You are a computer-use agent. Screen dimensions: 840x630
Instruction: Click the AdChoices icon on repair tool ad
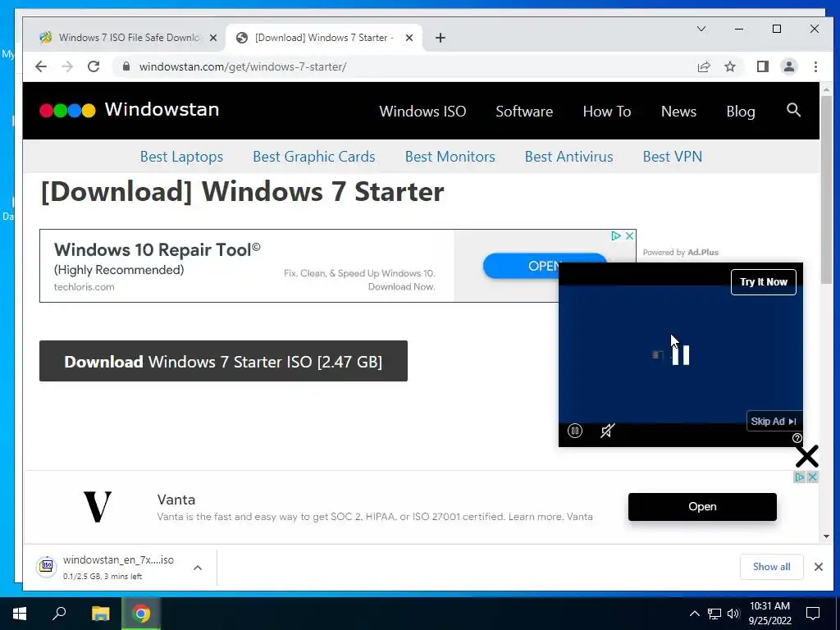[x=615, y=235]
